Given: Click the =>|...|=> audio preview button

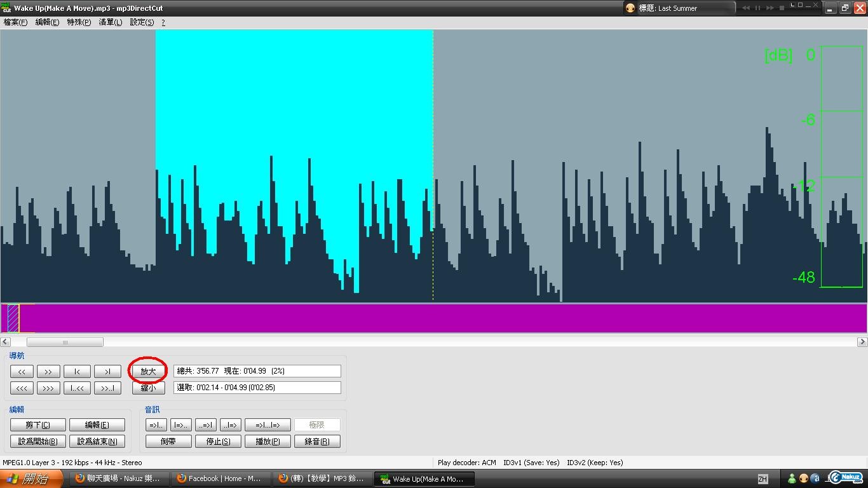Looking at the screenshot, I should (268, 425).
